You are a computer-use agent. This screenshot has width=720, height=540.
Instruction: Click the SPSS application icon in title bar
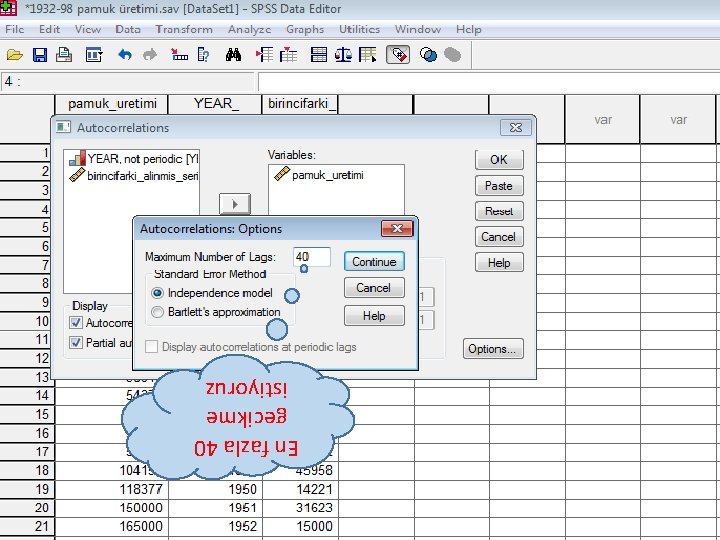(8, 8)
